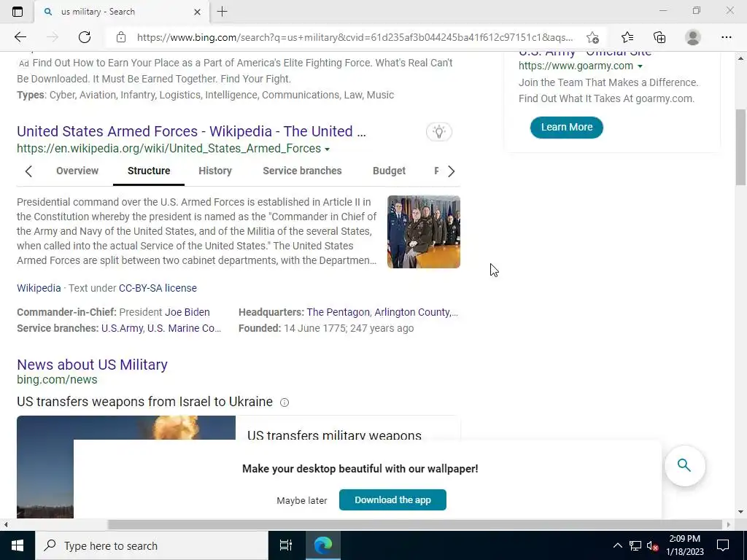Screen dimensions: 747x560
Task: Click the info icon next to Ukraine headline
Action: point(285,402)
